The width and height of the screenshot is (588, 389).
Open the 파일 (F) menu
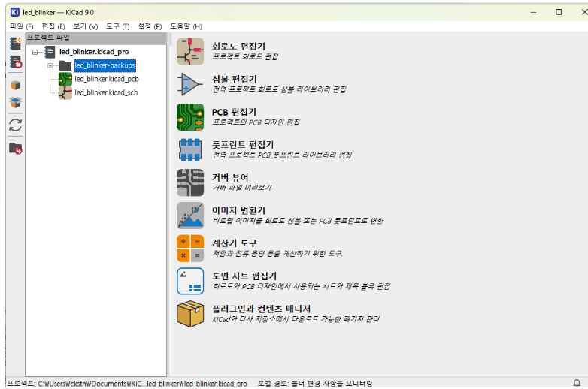tap(21, 26)
